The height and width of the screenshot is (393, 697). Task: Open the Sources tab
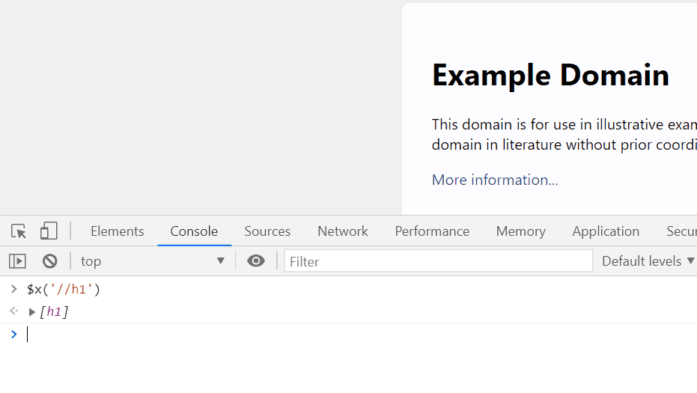(267, 231)
